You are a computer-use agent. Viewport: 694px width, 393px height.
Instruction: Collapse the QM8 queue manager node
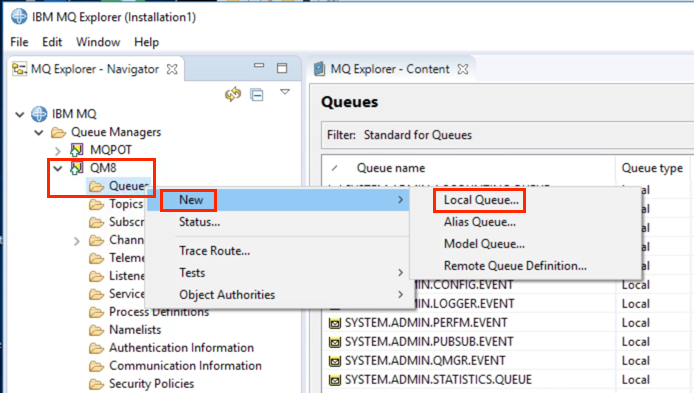[x=58, y=168]
